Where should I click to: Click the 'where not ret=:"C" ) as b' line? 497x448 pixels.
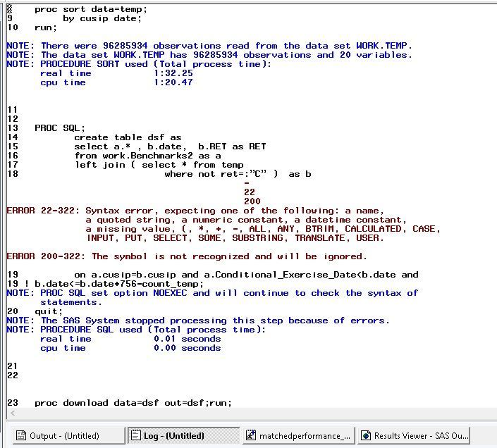tap(238, 174)
